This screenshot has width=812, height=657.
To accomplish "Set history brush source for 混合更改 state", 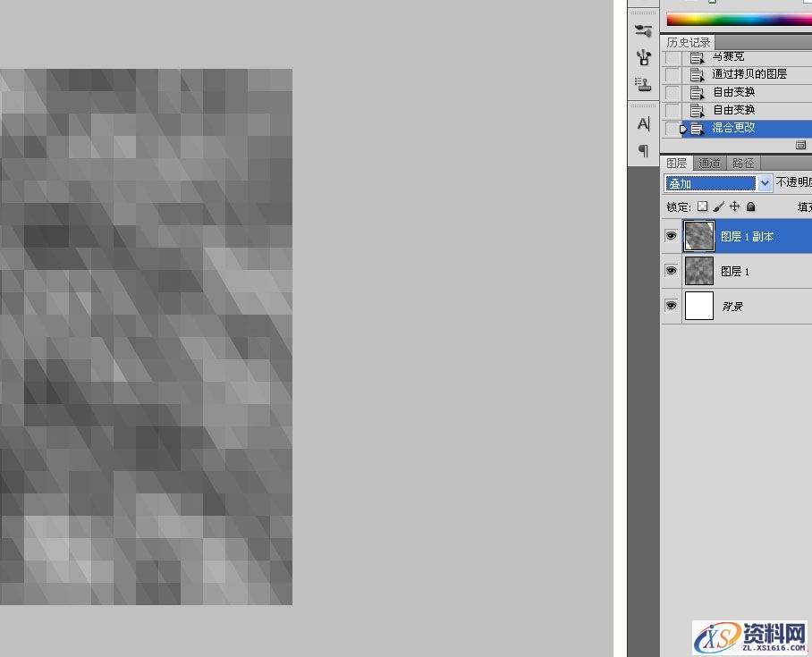I will tap(672, 129).
